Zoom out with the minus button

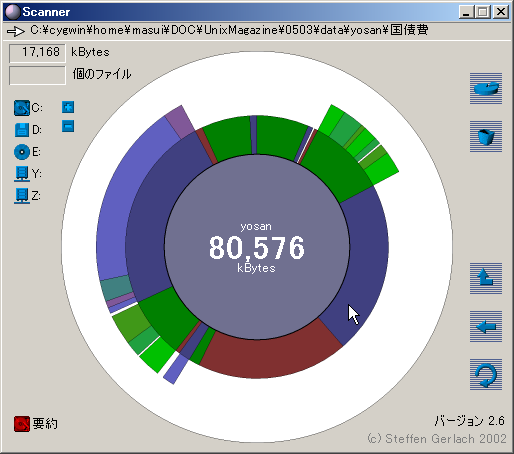(68, 126)
